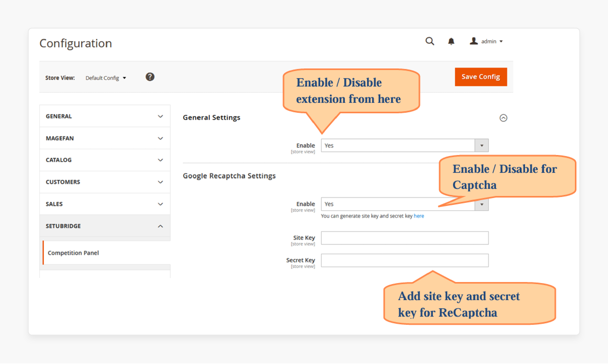Collapse the General Settings section
The width and height of the screenshot is (608, 364).
pos(503,118)
